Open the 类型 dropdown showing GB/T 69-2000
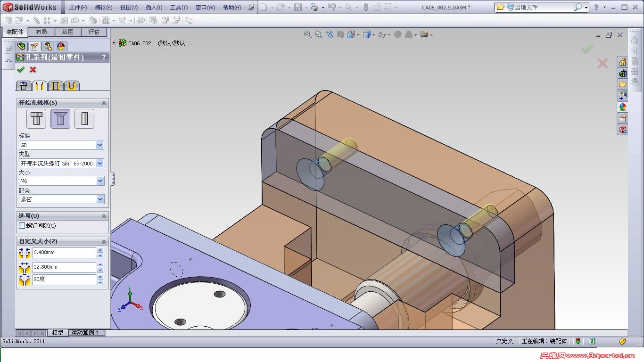Screen dimensions: 644x362 [x=61, y=163]
